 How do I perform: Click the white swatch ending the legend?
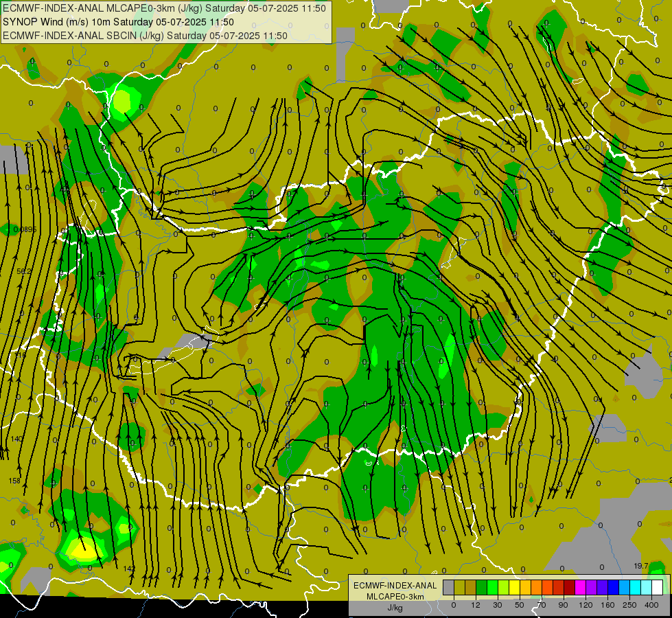point(658,587)
